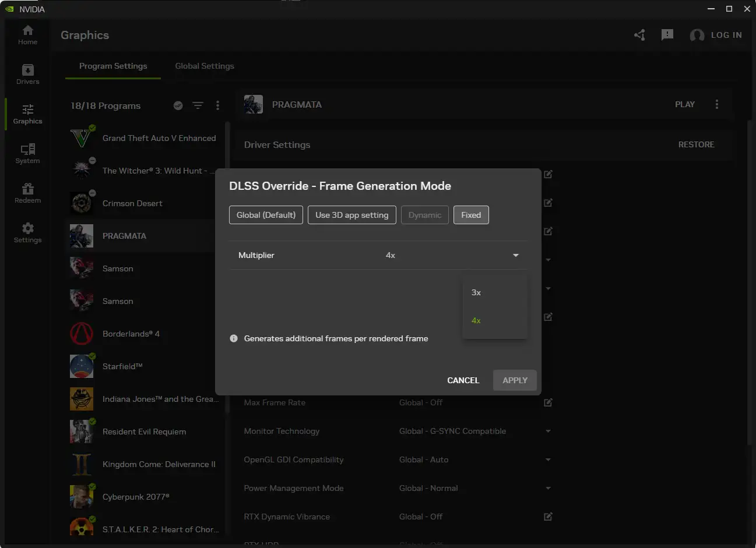This screenshot has width=756, height=548.
Task: Click RESTORE for Driver Settings
Action: (x=697, y=144)
